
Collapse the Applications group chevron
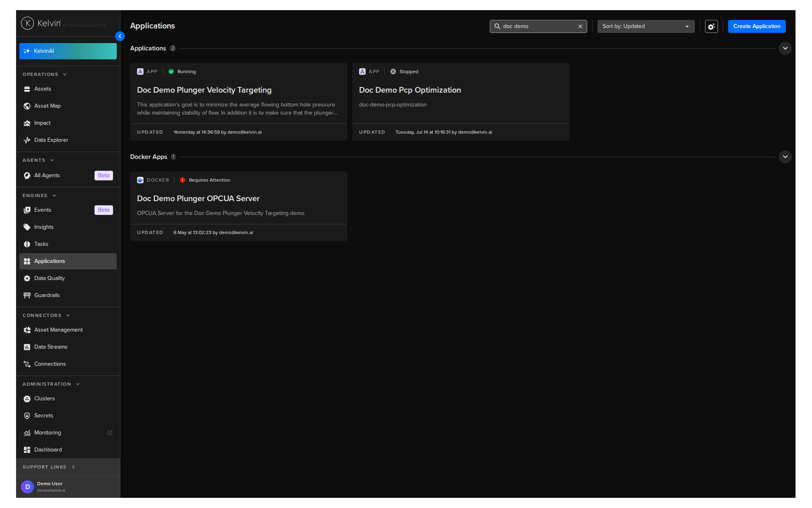pos(785,48)
